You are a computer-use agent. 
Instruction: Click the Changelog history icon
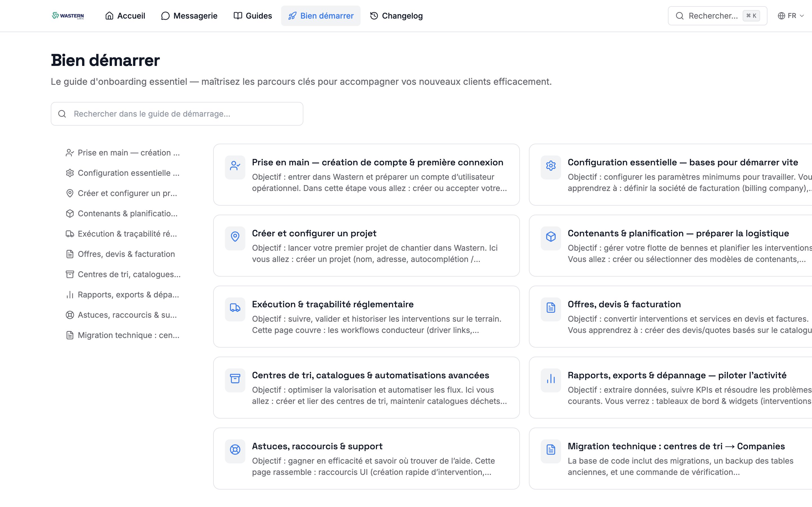tap(374, 15)
